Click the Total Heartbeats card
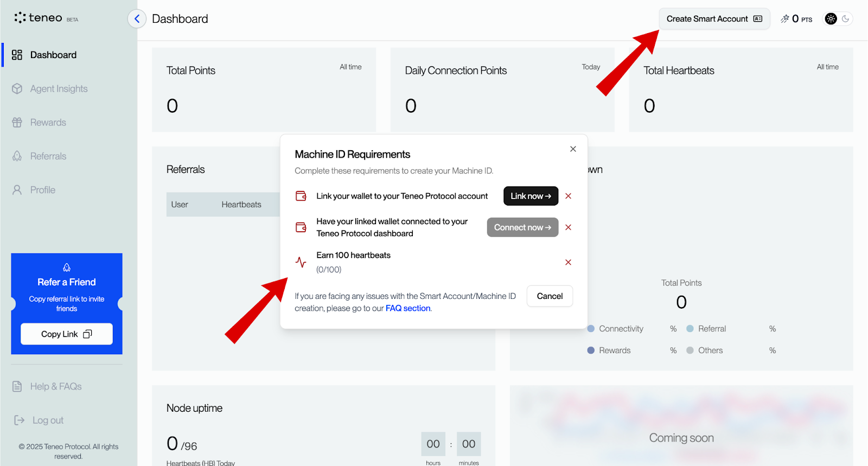This screenshot has width=868, height=466. [x=741, y=90]
